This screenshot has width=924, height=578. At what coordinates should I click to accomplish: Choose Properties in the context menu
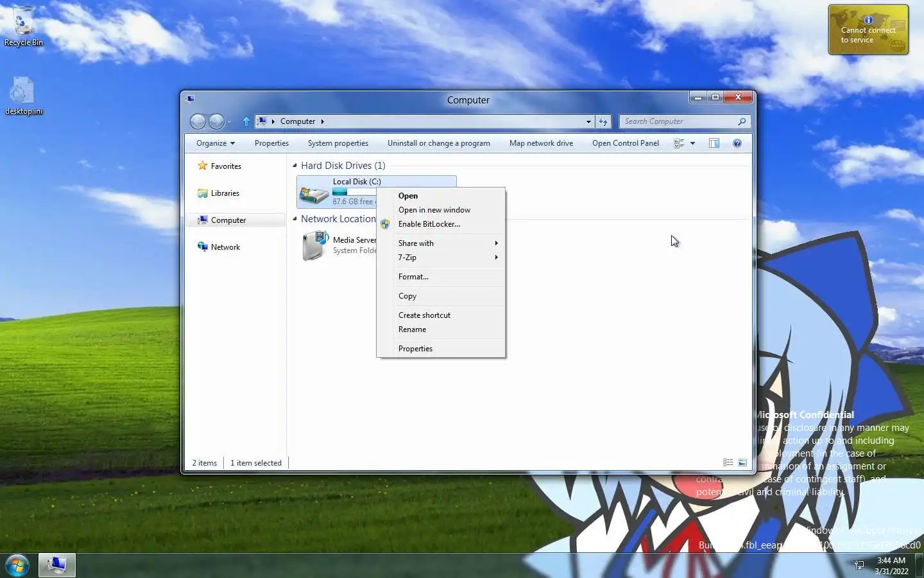[441, 349]
